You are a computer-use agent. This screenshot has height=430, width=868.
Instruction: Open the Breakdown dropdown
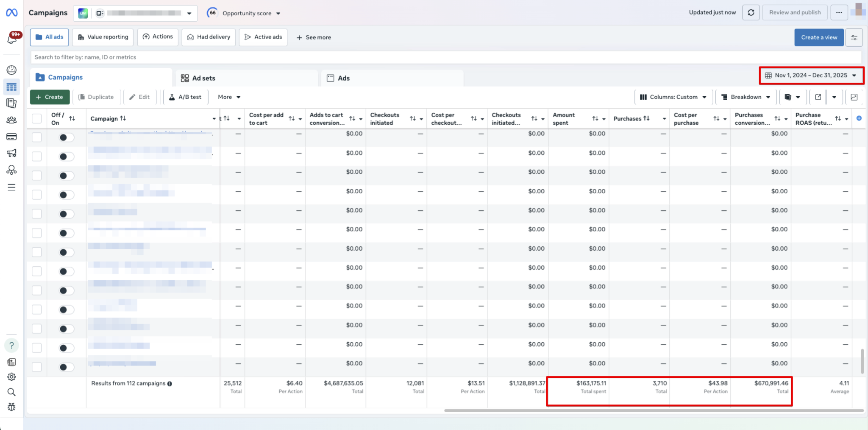click(746, 97)
